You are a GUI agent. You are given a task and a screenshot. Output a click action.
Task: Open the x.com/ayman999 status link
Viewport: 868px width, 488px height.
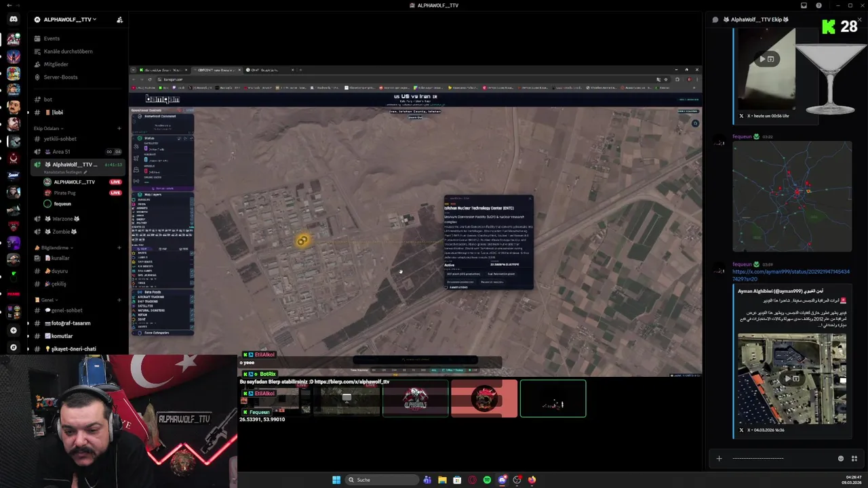coord(791,274)
